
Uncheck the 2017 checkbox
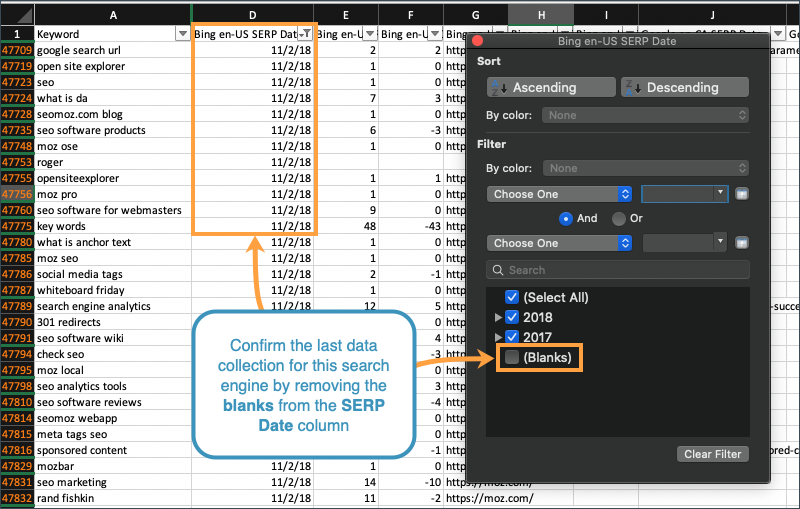point(512,337)
